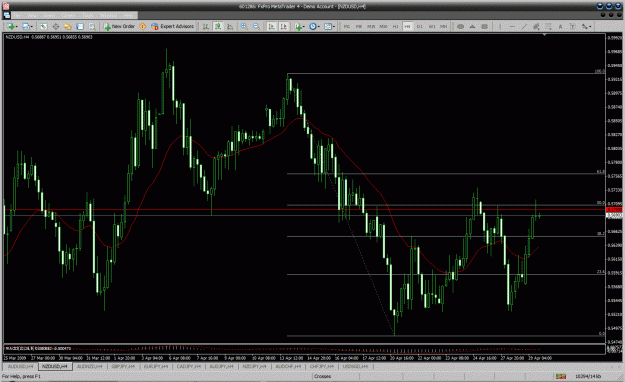
Task: Click the New Order button
Action: [119, 26]
